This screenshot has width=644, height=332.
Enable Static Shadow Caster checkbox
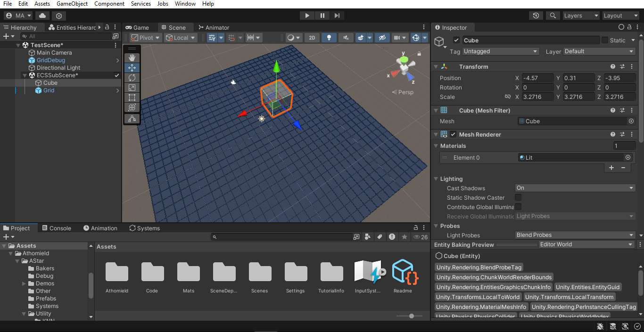(518, 198)
